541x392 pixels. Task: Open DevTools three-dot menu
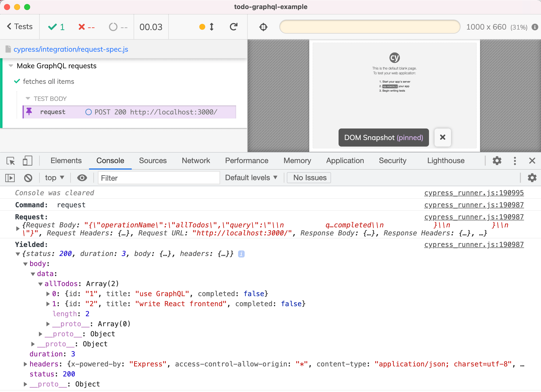(515, 161)
